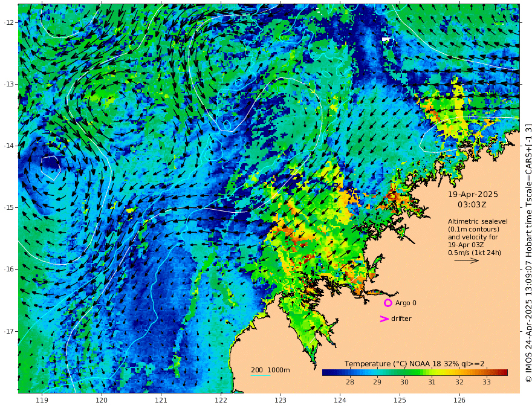The width and height of the screenshot is (532, 411).
Task: Click the Temperature NOAA 18 colorbar title
Action: coord(414,364)
